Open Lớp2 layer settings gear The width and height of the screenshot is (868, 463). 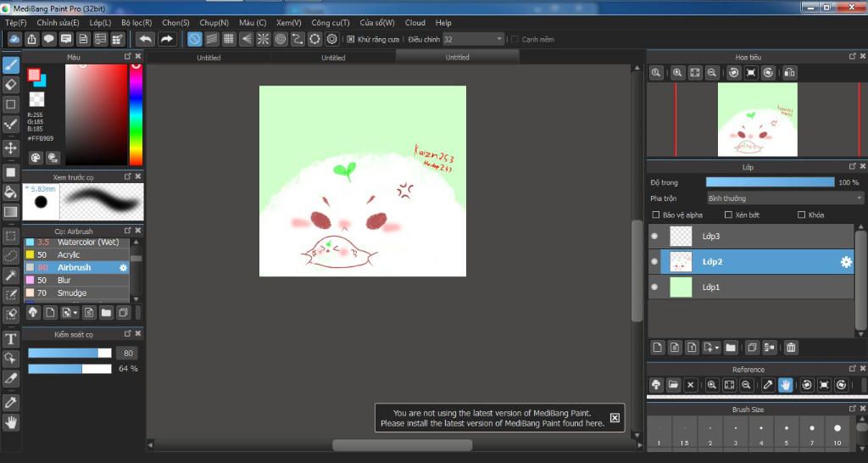(847, 262)
